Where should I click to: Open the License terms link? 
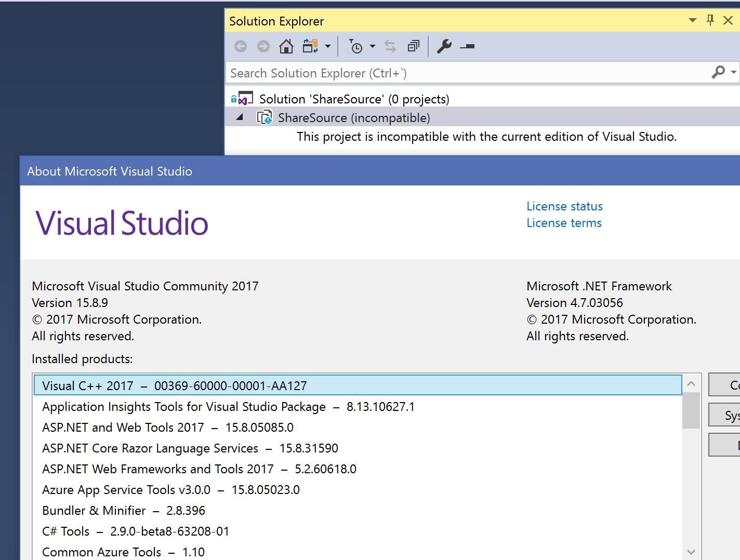(x=564, y=223)
